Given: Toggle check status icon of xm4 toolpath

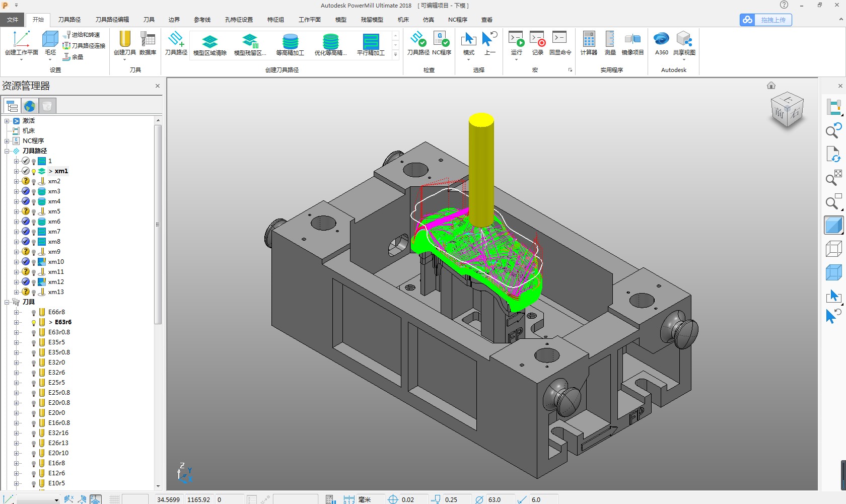Looking at the screenshot, I should click(x=26, y=201).
